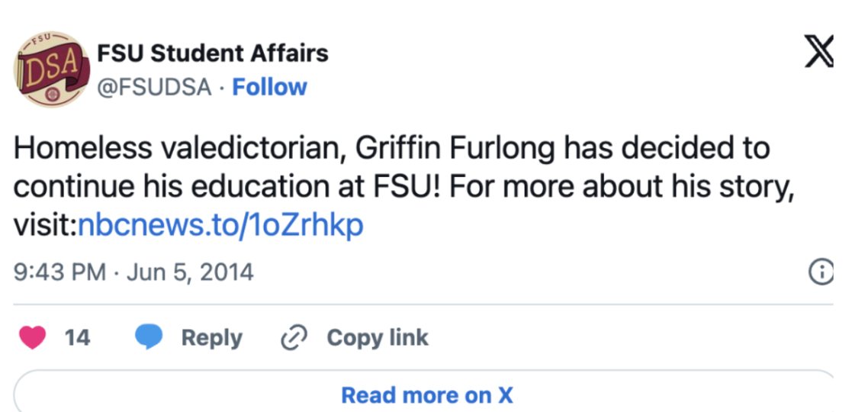Screen dimensions: 868x412
Task: Open the FSU Student Affairs display name
Action: tap(213, 53)
